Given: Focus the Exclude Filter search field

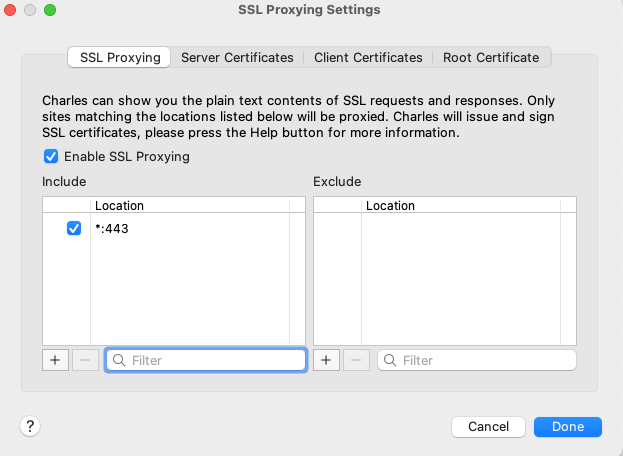Looking at the screenshot, I should pos(477,360).
